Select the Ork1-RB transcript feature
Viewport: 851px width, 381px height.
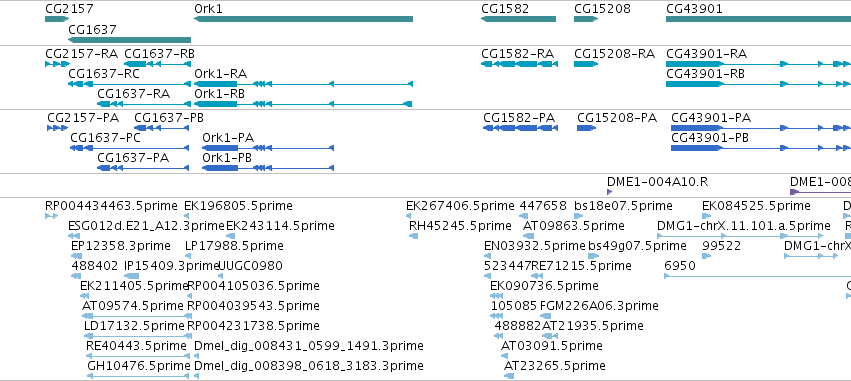pos(303,104)
